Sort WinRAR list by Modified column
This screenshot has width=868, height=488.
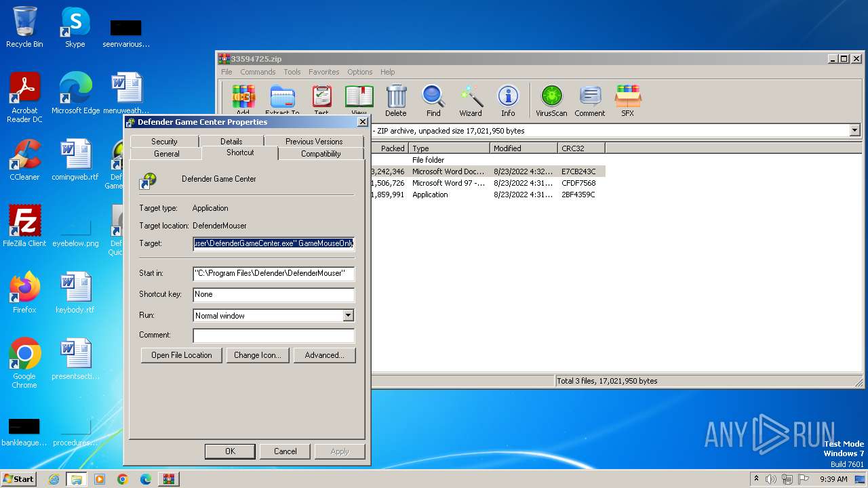tap(524, 148)
